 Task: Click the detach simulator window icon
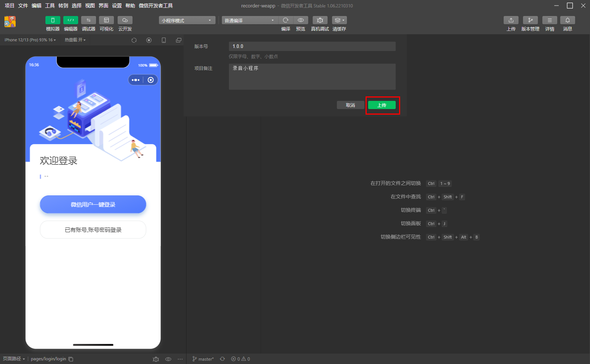(x=179, y=40)
